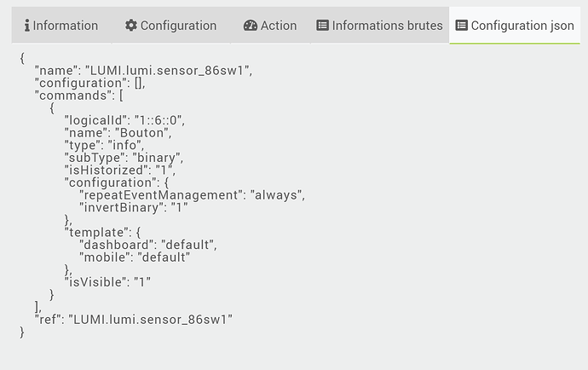
Task: Click the "subType": "binary" line
Action: pos(124,158)
